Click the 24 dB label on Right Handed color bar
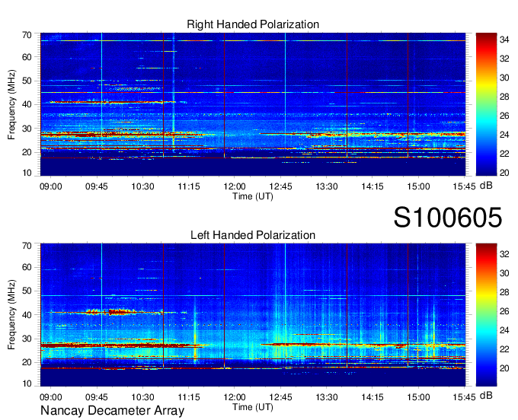 point(504,135)
